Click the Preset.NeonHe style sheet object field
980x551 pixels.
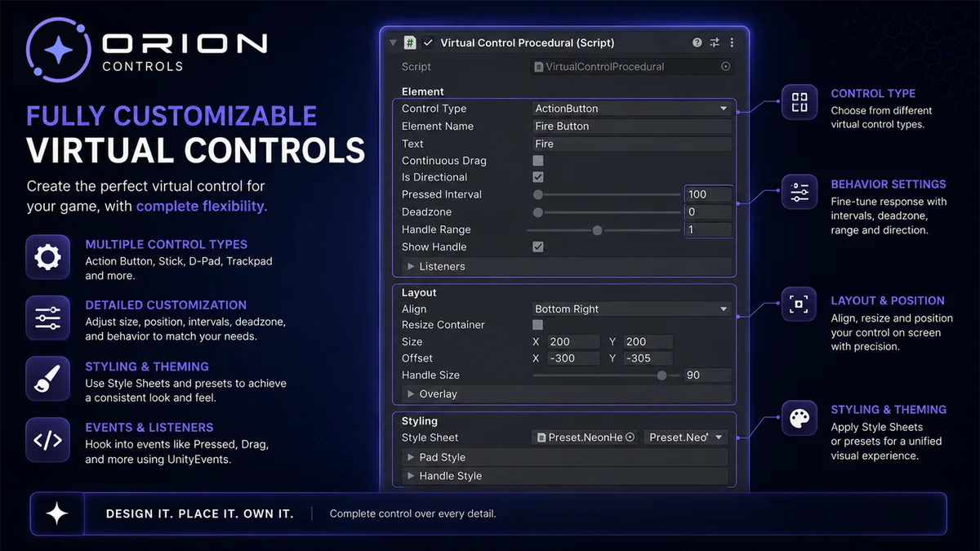[x=585, y=438]
